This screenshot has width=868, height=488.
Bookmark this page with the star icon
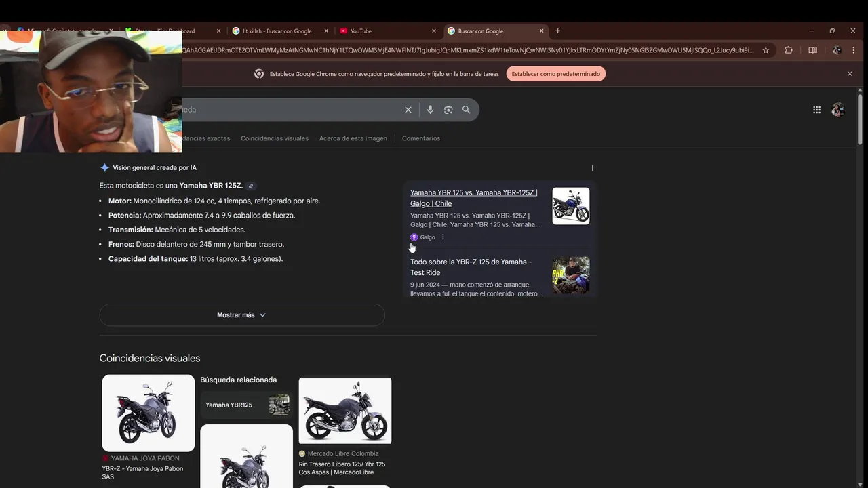[766, 50]
